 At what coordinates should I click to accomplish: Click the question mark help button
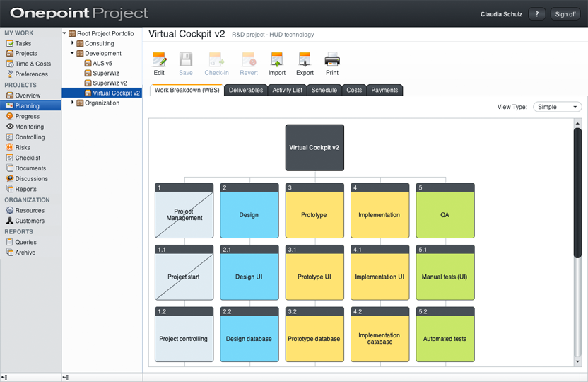[536, 14]
